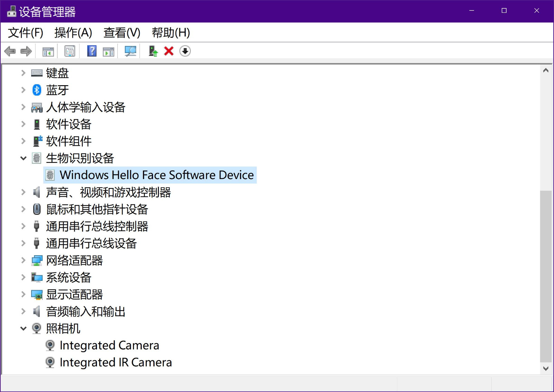Viewport: 554px width, 392px height.
Task: Toggle the action pane toolbar icon
Action: pyautogui.click(x=108, y=51)
